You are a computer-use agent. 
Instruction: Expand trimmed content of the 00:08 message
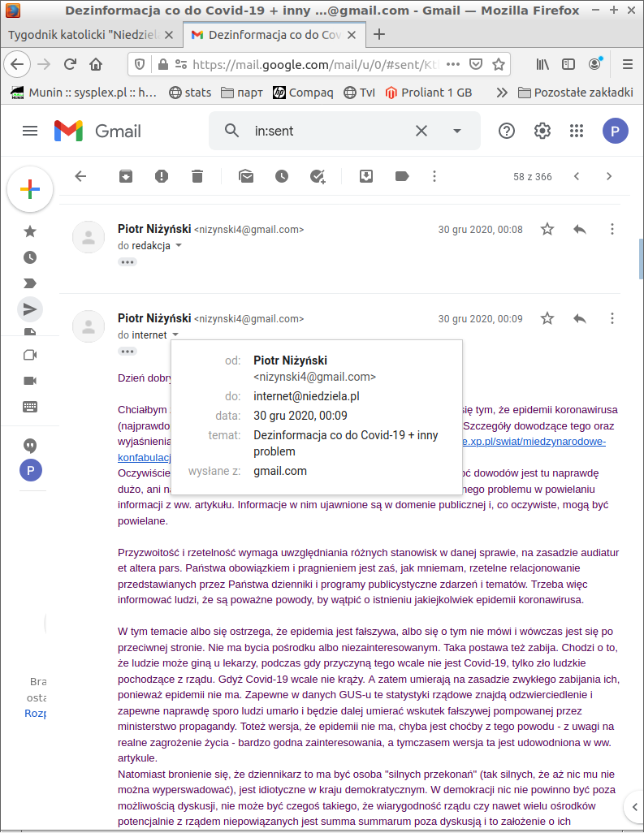(x=128, y=262)
